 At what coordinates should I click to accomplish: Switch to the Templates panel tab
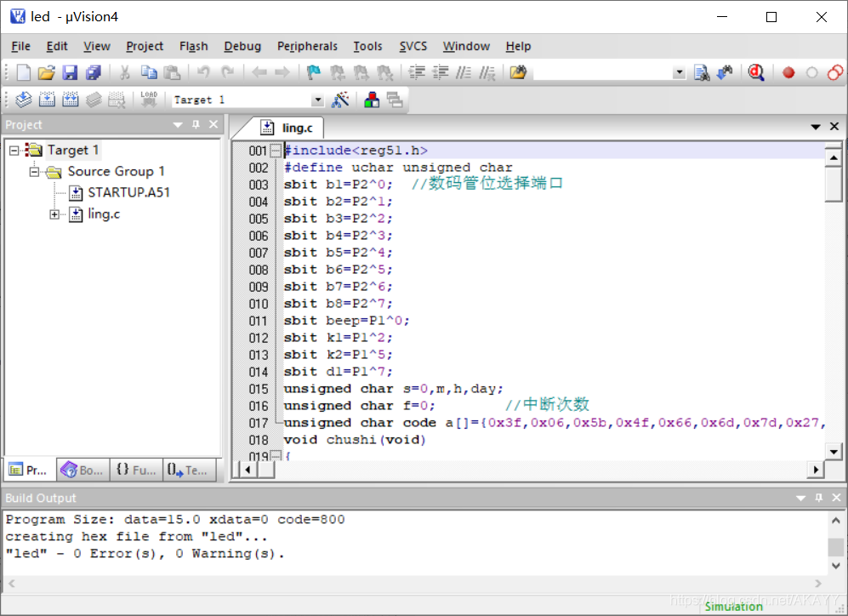[x=188, y=470]
